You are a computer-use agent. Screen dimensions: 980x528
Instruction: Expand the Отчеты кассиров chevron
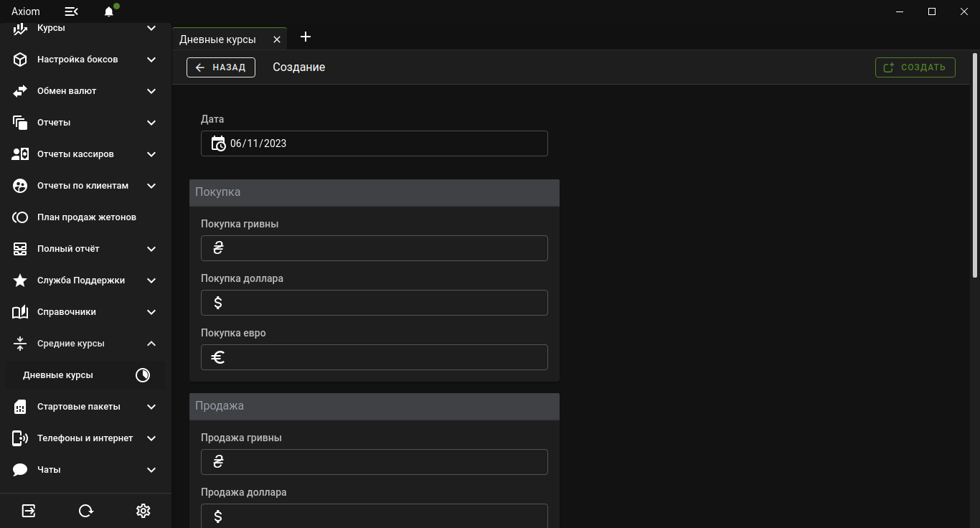(x=151, y=154)
